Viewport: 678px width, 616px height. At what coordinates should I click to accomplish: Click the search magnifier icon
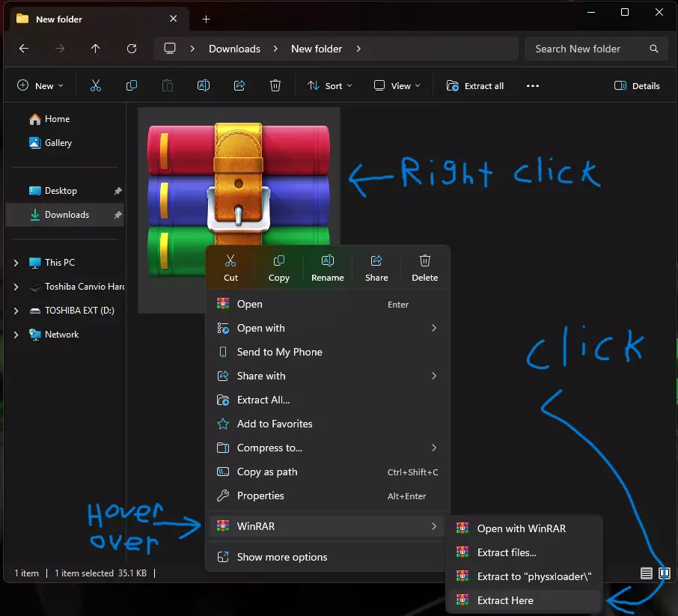coord(654,49)
